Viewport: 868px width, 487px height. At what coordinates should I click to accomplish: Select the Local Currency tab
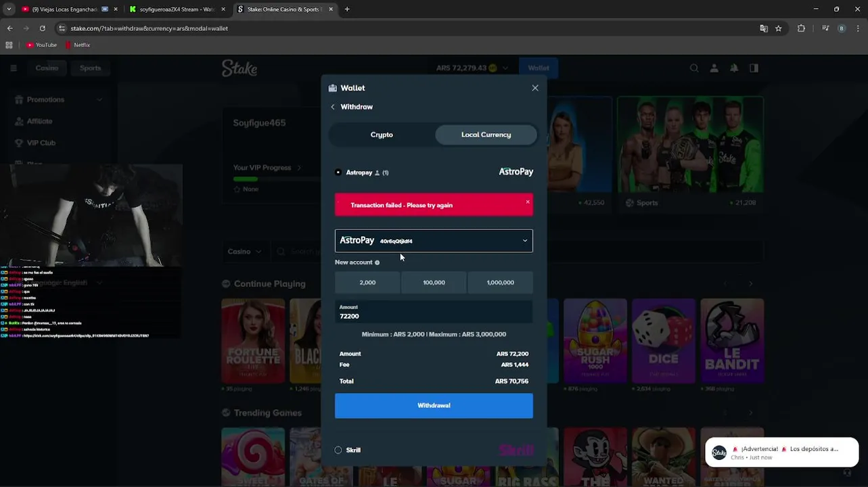486,135
